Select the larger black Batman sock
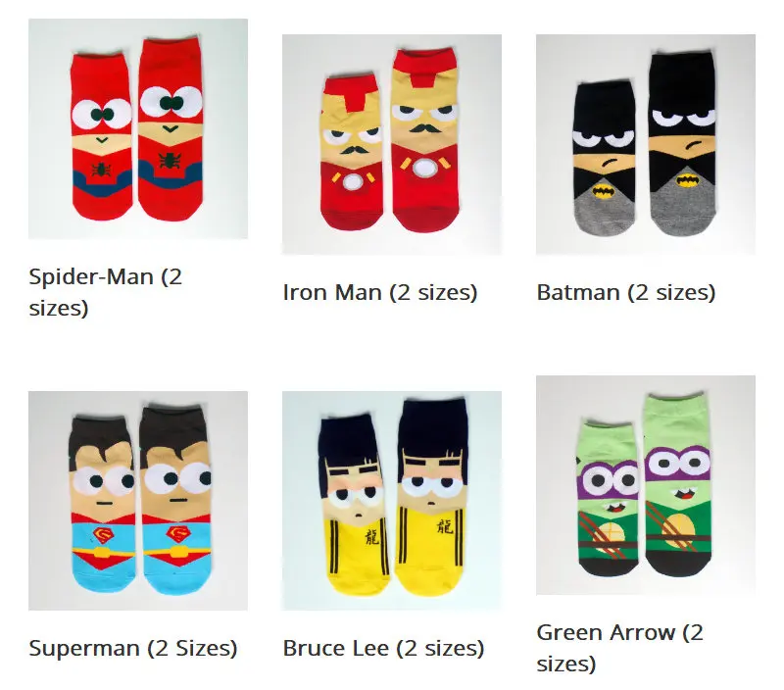The image size is (784, 690). point(682,143)
